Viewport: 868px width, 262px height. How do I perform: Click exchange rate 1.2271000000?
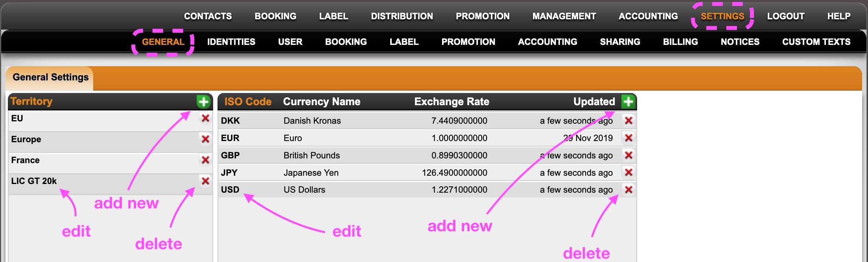tap(459, 190)
